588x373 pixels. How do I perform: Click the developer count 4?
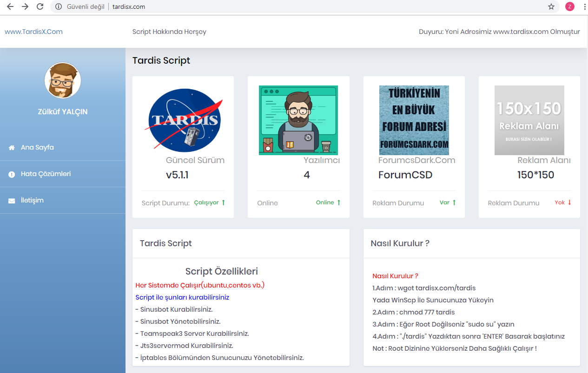(x=307, y=175)
